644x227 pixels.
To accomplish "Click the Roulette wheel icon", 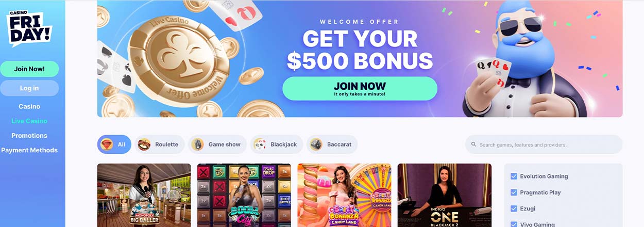I will click(144, 144).
